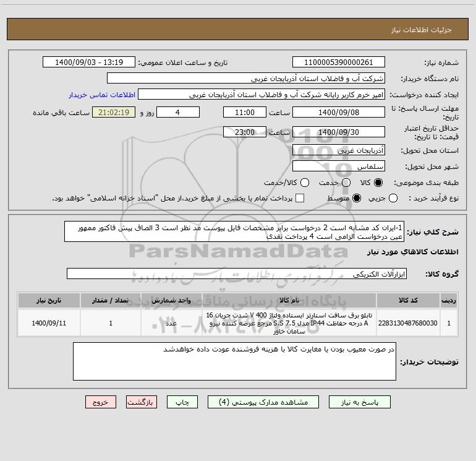Click the quantity cell in the item row

pos(111,323)
